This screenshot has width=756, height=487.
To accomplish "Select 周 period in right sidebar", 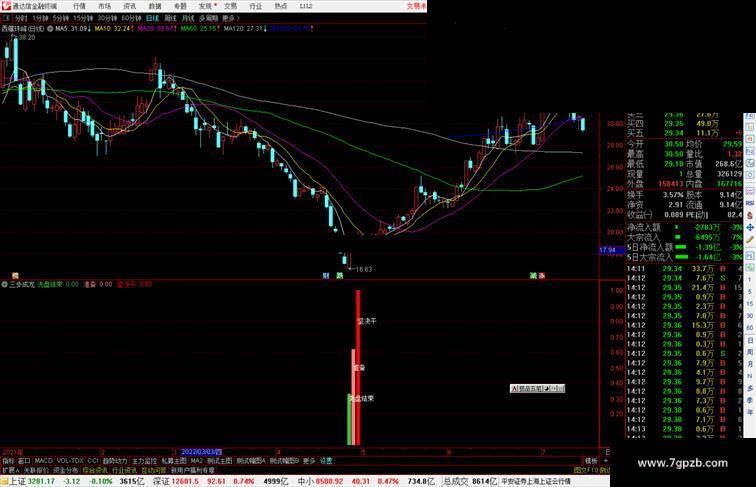I will coord(750,352).
